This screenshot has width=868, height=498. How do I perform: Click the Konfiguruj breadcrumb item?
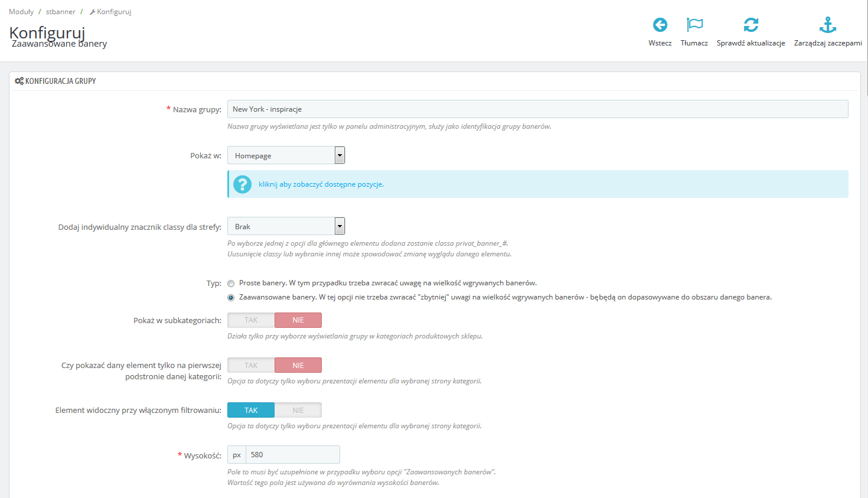pyautogui.click(x=113, y=12)
